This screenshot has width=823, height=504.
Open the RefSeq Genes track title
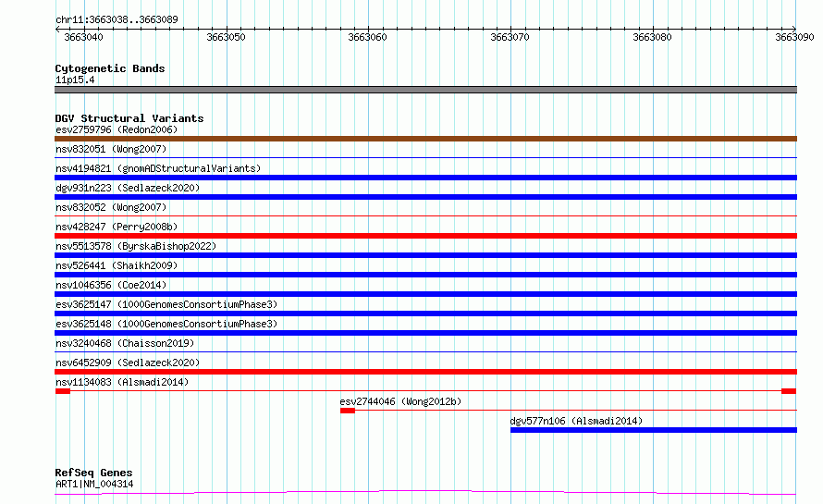point(93,473)
